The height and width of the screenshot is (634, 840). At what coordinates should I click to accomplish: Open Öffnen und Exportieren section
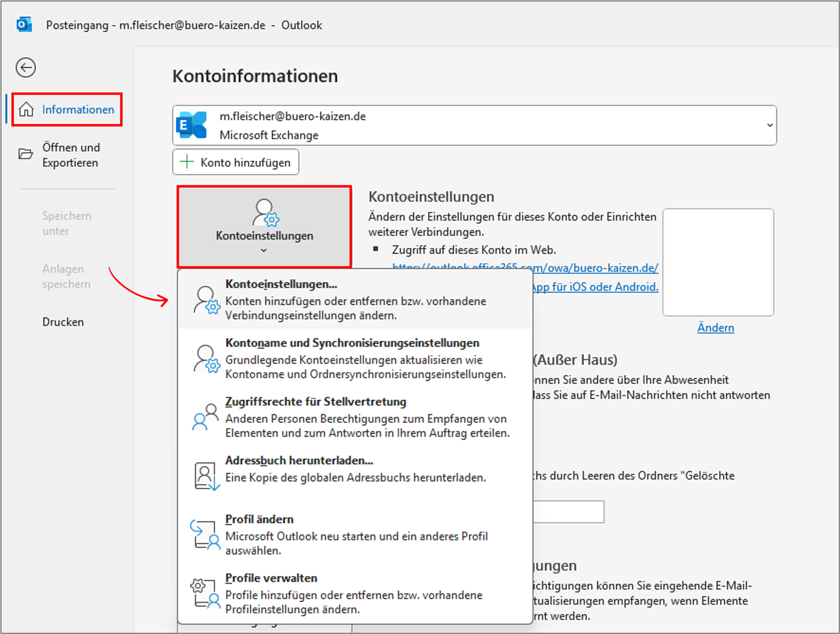click(71, 155)
